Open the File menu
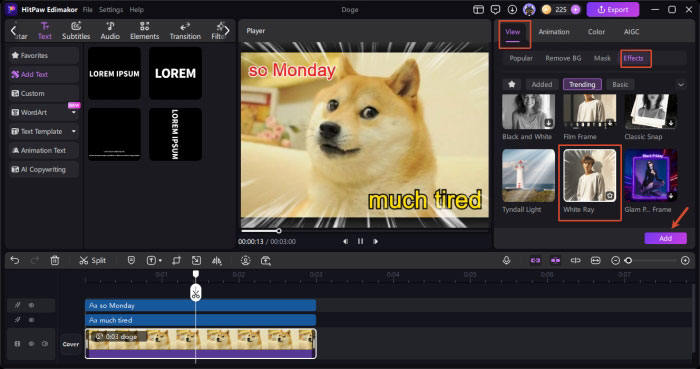This screenshot has width=700, height=369. pyautogui.click(x=88, y=9)
